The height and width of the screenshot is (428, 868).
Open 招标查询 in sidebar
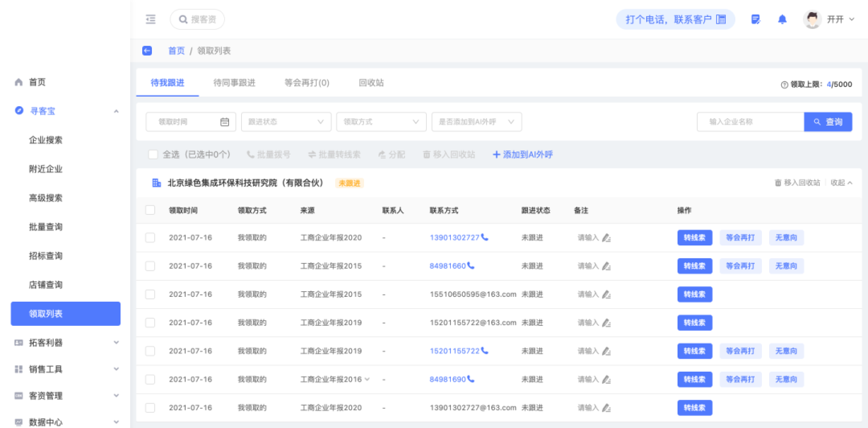click(x=46, y=256)
